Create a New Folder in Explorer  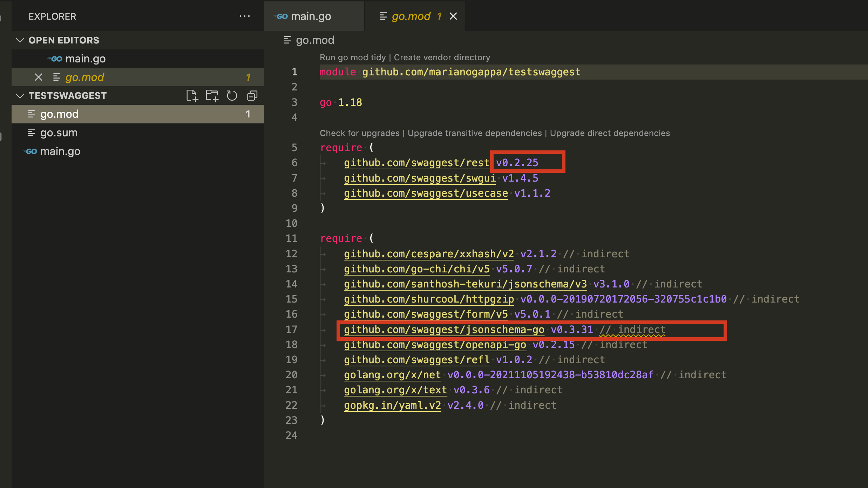(212, 95)
